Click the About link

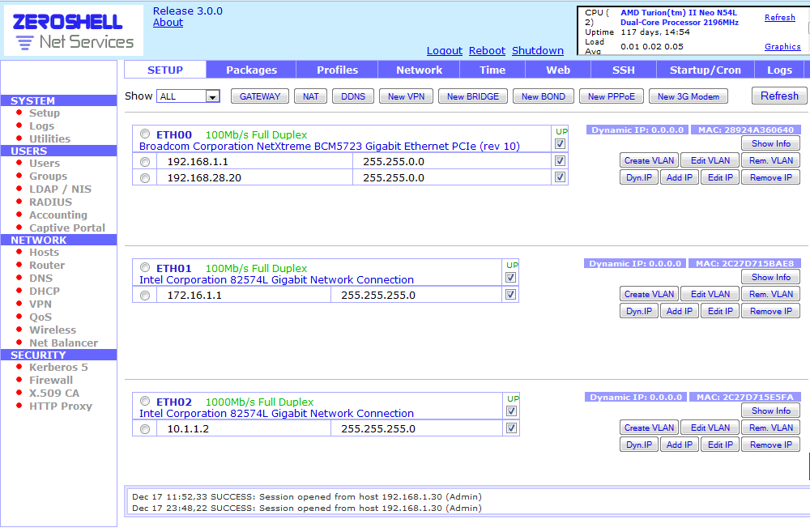(168, 22)
